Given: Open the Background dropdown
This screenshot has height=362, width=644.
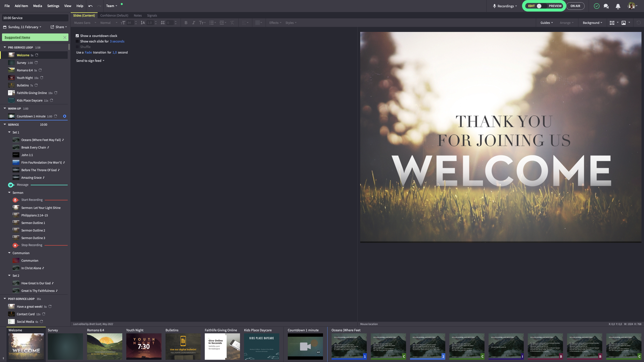Looking at the screenshot, I should (592, 23).
